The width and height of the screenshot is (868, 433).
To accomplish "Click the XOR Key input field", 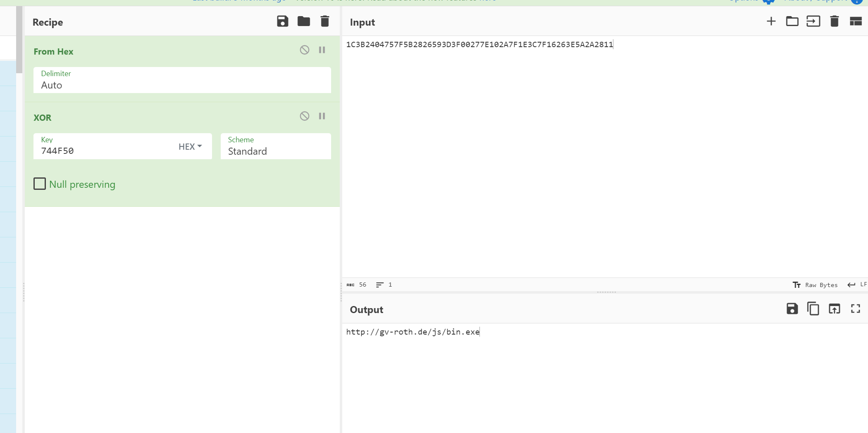I will (x=103, y=151).
